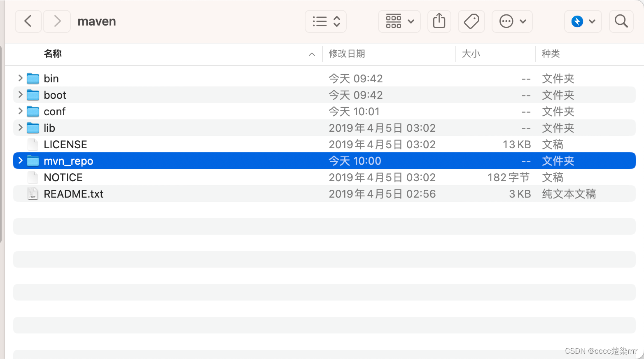Expand the bin folder
The width and height of the screenshot is (644, 359).
coord(20,78)
